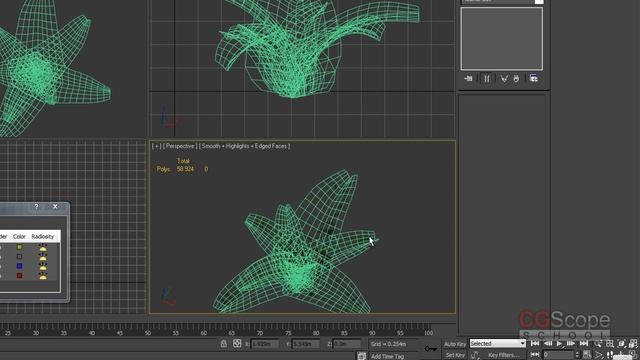Open Key Filters dialog
640x360 pixels.
pyautogui.click(x=504, y=355)
